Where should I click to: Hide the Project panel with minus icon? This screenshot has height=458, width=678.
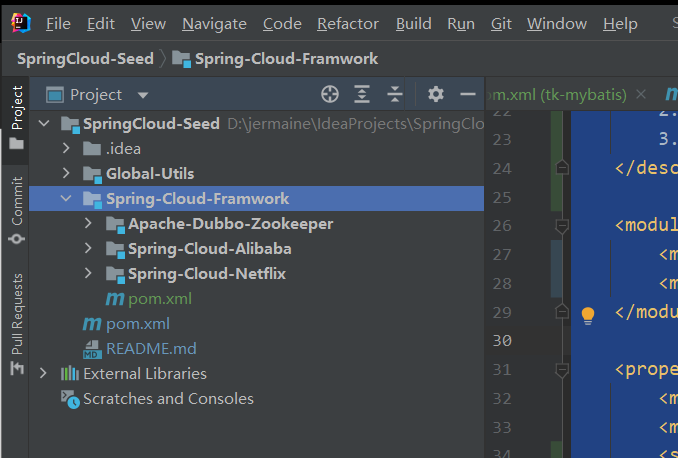[x=468, y=94]
